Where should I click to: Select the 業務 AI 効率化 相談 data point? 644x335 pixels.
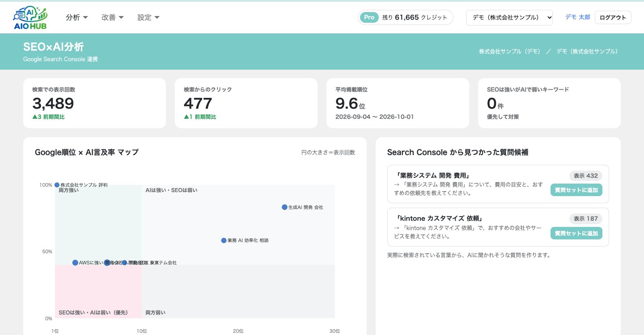[224, 240]
